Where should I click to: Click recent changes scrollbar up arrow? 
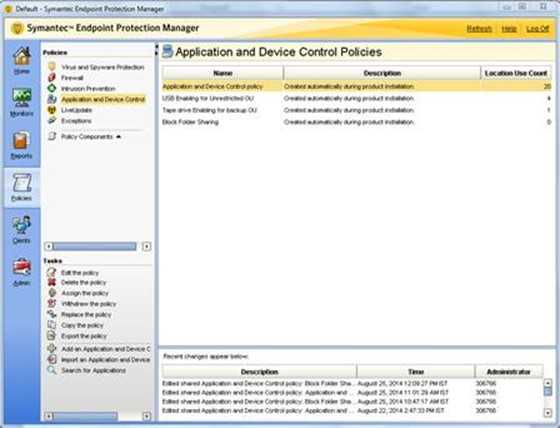coord(548,383)
